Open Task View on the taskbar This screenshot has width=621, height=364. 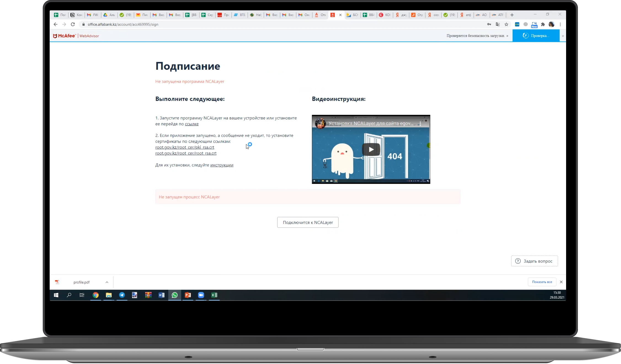(x=82, y=295)
